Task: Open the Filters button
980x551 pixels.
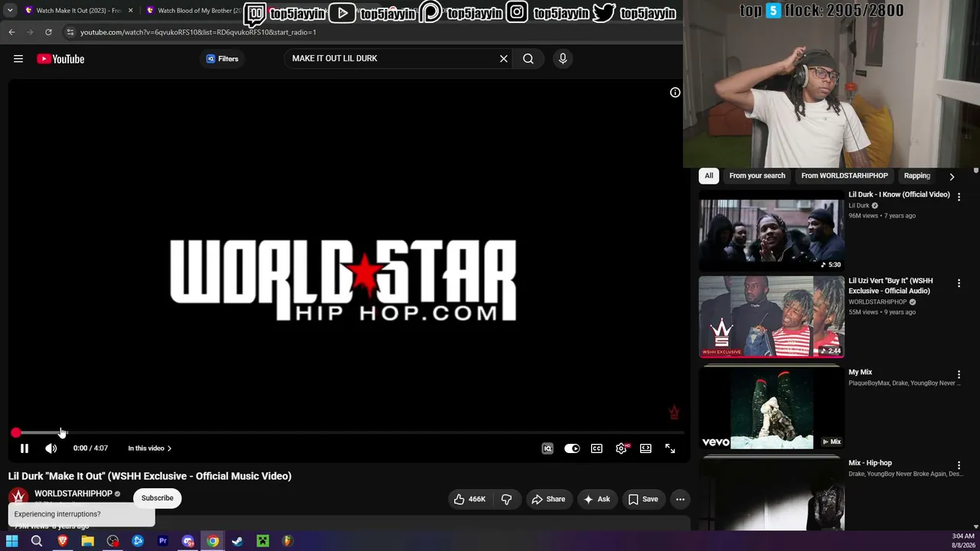Action: (223, 59)
